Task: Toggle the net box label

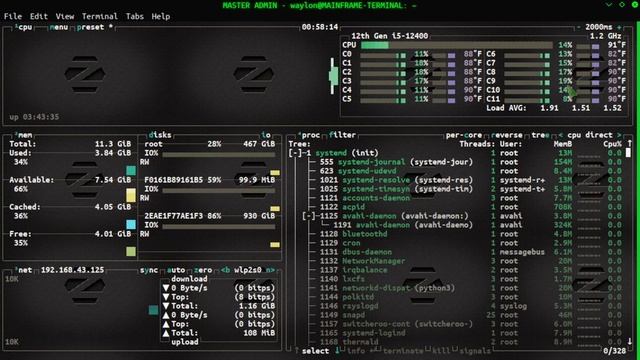Action: click(x=24, y=270)
